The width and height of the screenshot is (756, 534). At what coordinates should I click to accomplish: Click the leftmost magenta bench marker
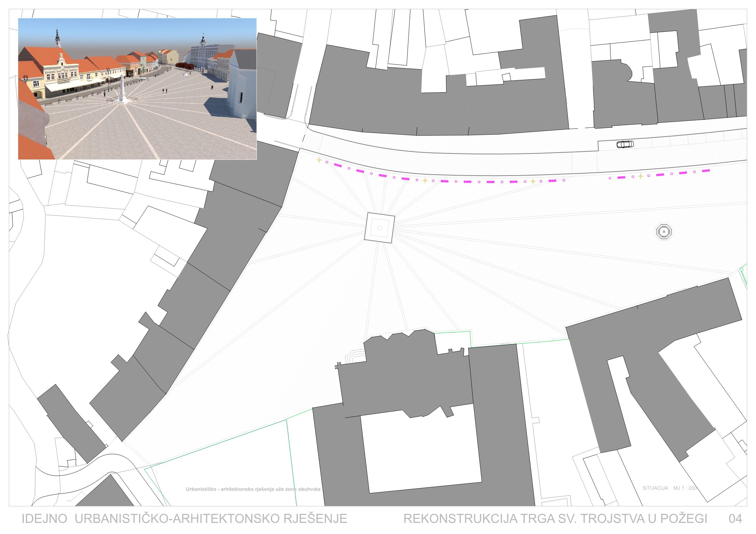point(338,165)
